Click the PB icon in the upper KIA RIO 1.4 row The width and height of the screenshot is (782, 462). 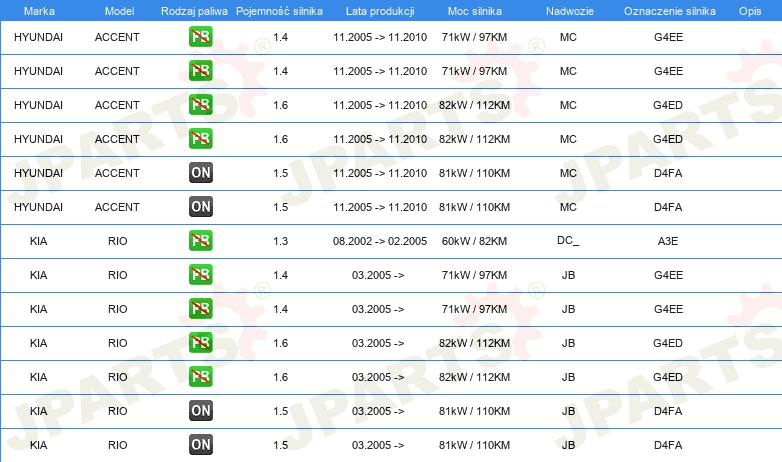click(x=200, y=274)
